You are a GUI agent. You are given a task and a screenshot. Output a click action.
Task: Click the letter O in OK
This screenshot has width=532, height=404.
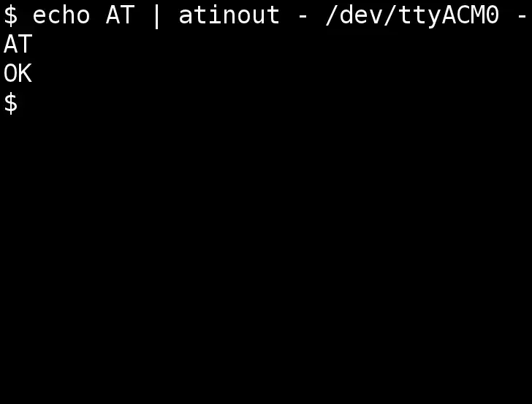pos(10,74)
